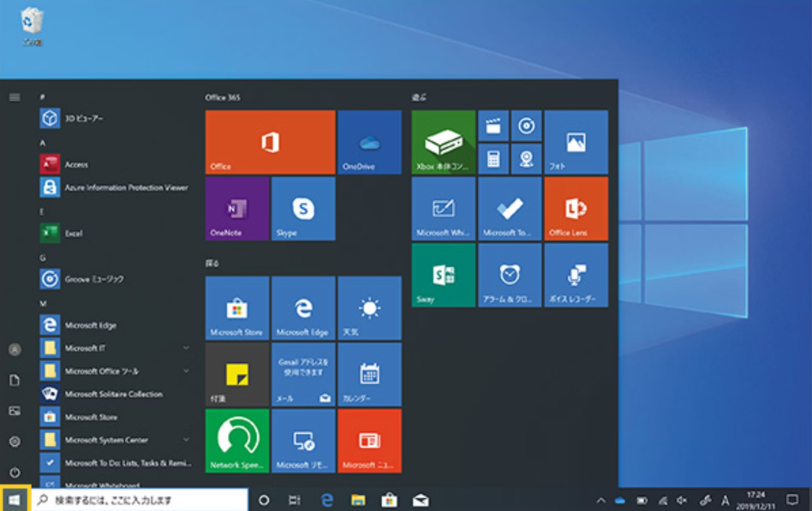Click the Office 365 tile group header
Viewport: 812px width, 511px height.
pyautogui.click(x=223, y=98)
